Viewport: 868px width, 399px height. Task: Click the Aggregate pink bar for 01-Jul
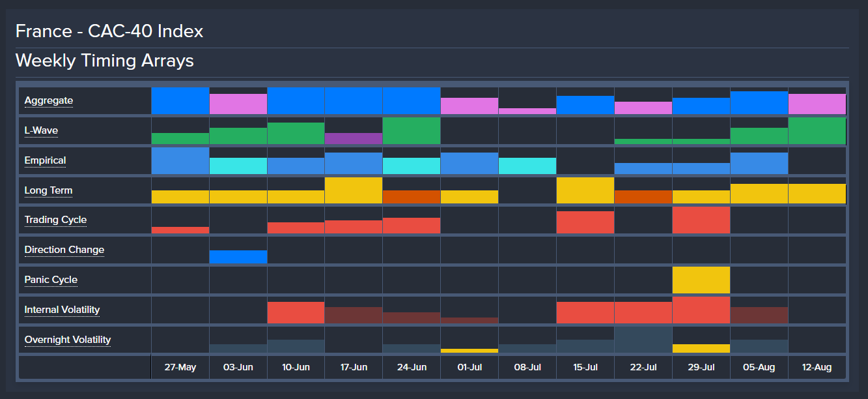[x=469, y=106]
